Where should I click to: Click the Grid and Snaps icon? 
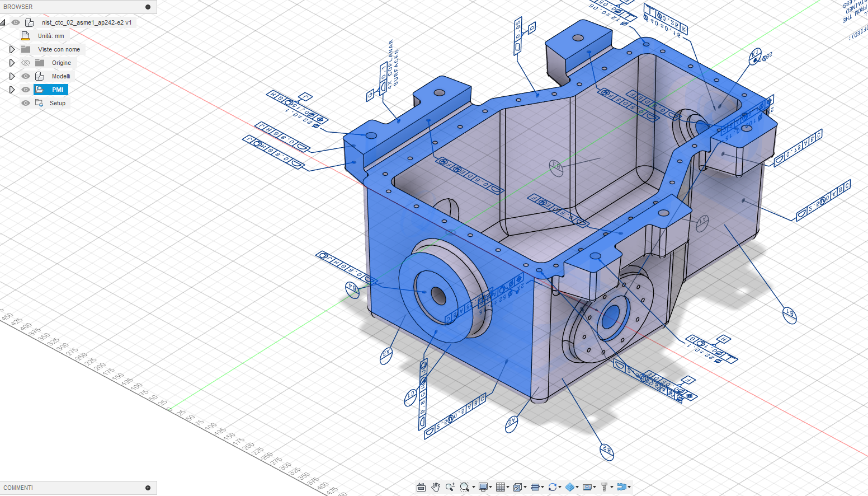(501, 487)
